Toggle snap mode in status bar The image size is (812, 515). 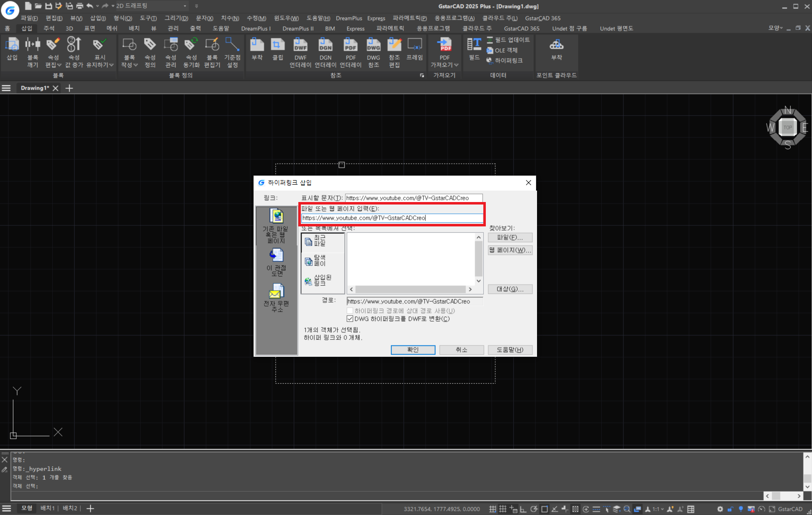(x=492, y=509)
